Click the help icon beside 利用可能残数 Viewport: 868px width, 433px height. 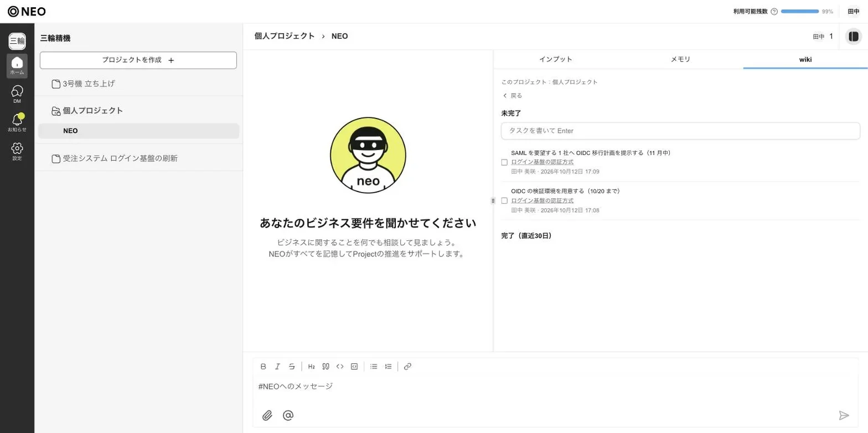(x=774, y=12)
